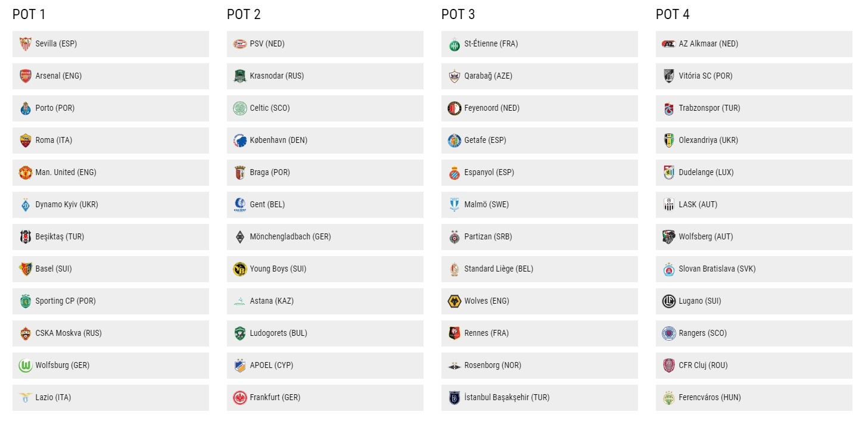868x421 pixels.
Task: Open the Sevilla (ESP) team entry
Action: (x=111, y=44)
